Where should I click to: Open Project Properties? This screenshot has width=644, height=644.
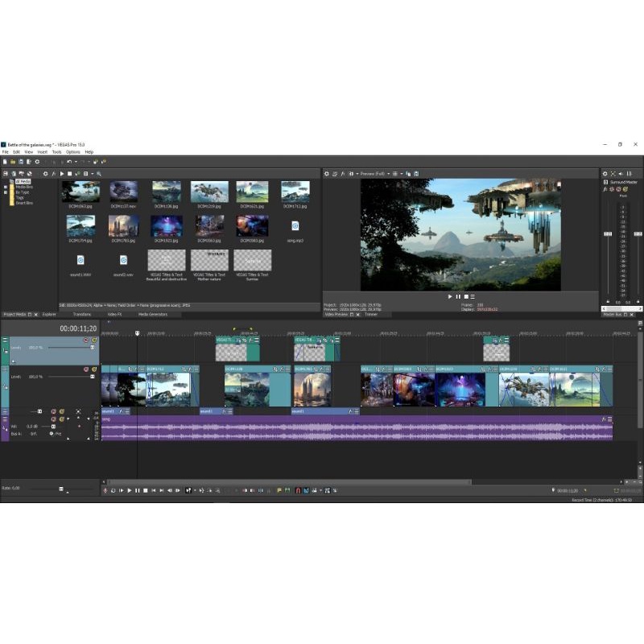tap(29, 162)
